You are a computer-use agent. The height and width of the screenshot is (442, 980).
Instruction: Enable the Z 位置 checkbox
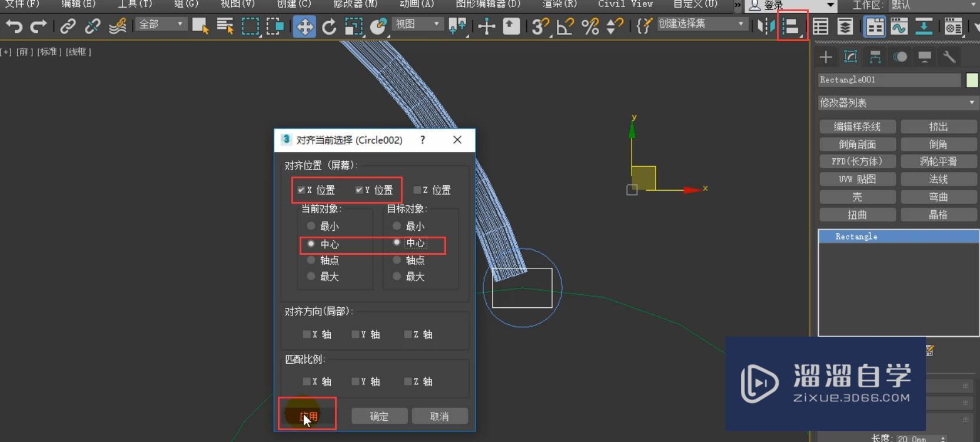tap(417, 190)
